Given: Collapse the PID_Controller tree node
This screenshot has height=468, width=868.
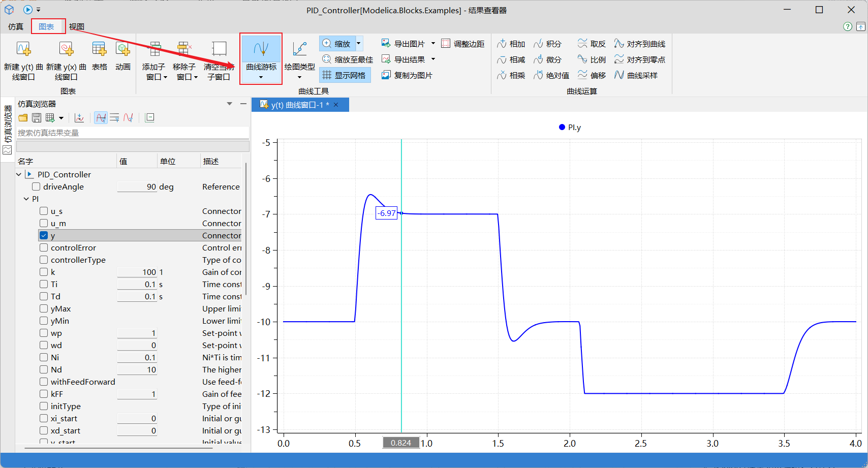Looking at the screenshot, I should pyautogui.click(x=19, y=174).
